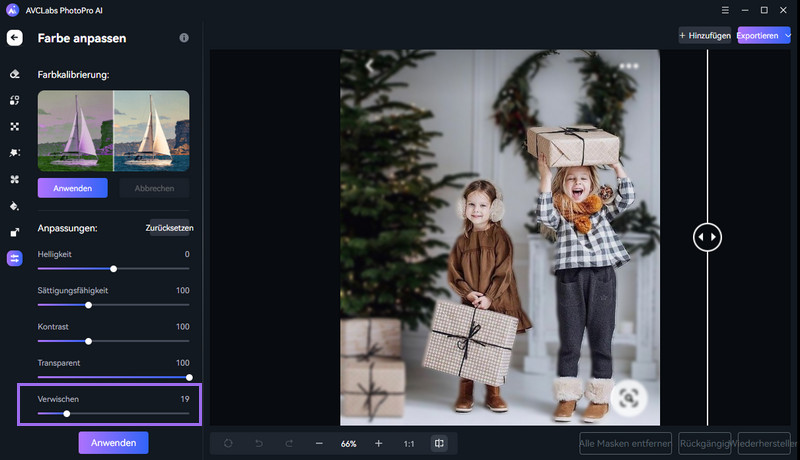This screenshot has width=800, height=460.
Task: Zoom out with the minus icon
Action: (319, 443)
